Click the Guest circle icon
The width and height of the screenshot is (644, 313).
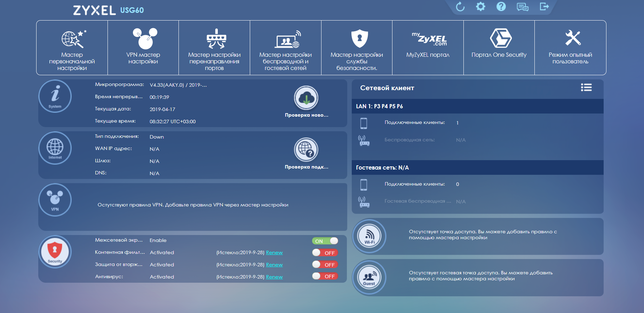click(369, 277)
